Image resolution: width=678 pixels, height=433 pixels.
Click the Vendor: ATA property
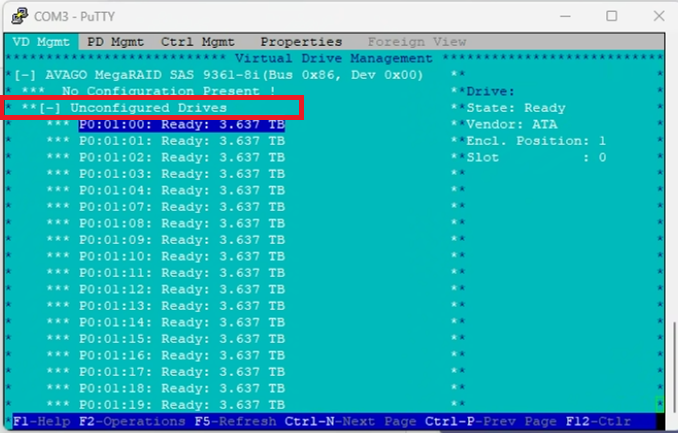pyautogui.click(x=512, y=125)
